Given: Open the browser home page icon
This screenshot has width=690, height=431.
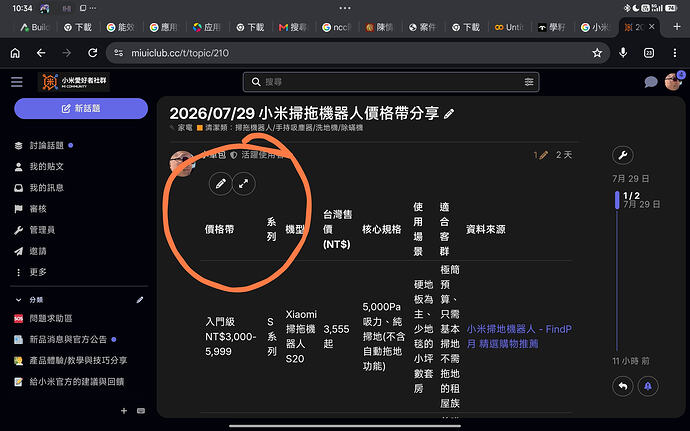Looking at the screenshot, I should pos(15,53).
